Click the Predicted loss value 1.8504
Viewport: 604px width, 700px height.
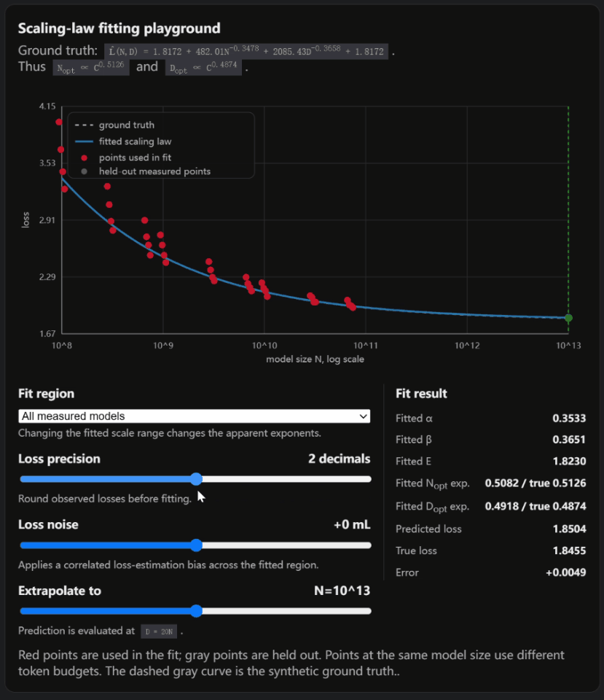[x=569, y=529]
